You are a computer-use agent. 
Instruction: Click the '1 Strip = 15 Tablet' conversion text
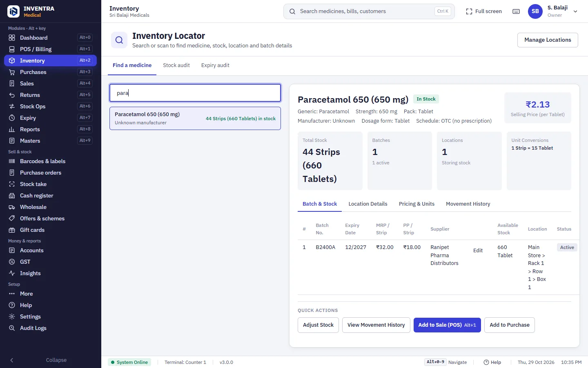(532, 148)
